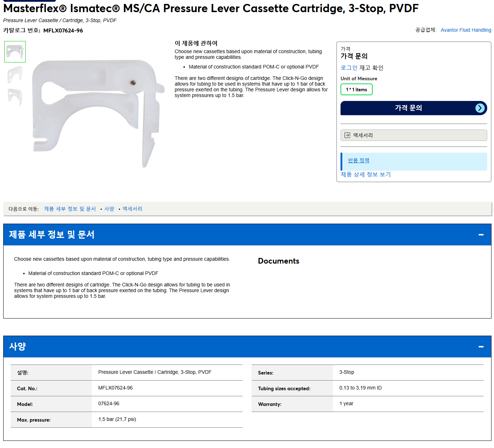
Task: Jump to 제품 세부 정보 및 문서 section
Action: (70, 209)
